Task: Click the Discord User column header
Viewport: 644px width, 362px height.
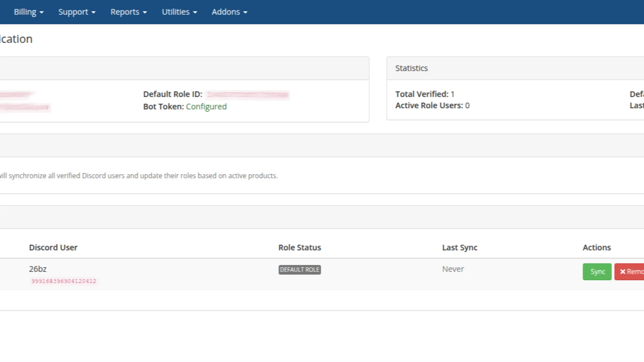Action: point(53,247)
